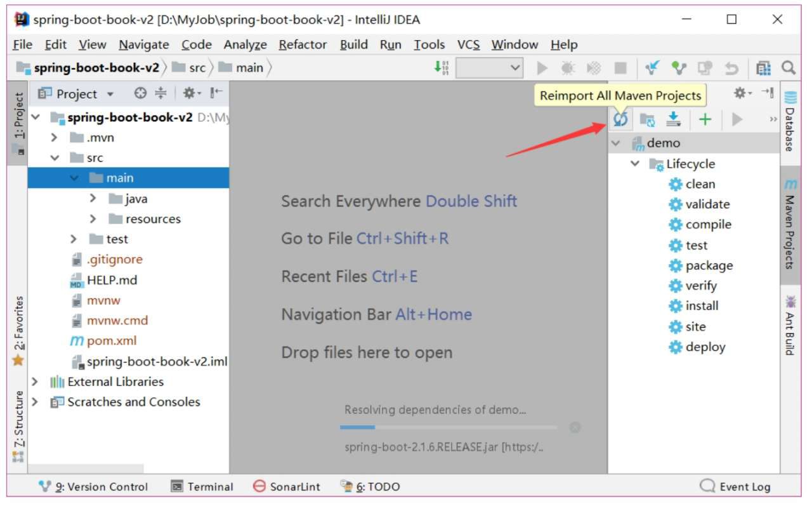812x506 pixels.
Task: Open the File menu
Action: (x=22, y=44)
